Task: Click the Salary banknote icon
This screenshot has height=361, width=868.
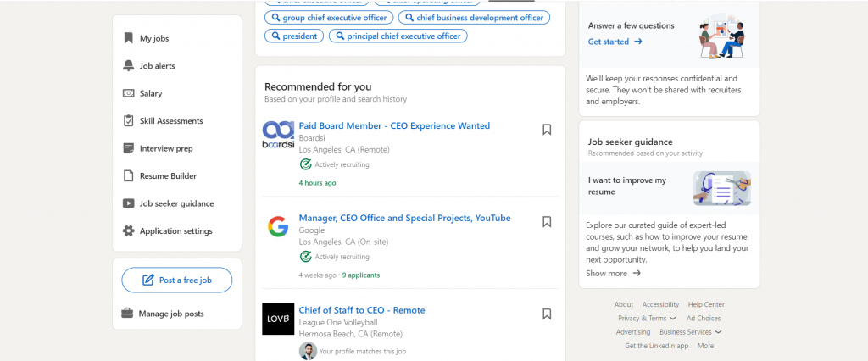Action: tap(129, 93)
